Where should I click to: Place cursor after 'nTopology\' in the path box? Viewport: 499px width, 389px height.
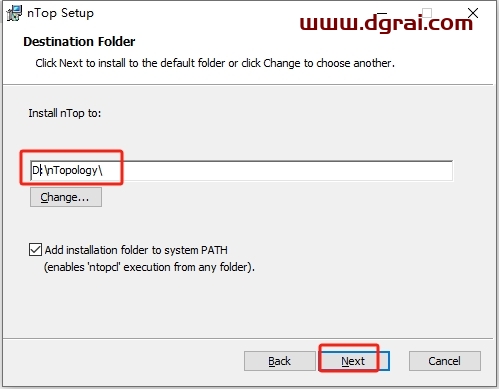104,171
